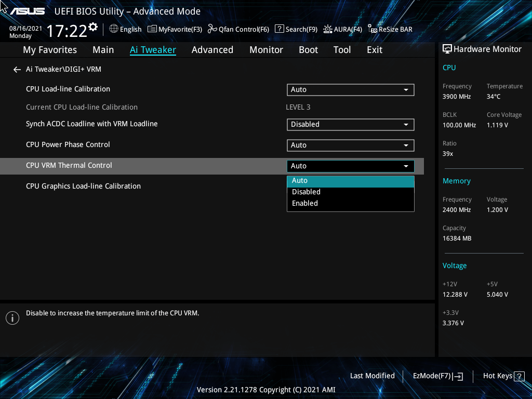This screenshot has width=532, height=399.
Task: Open the Ai Tweaker tab
Action: [153, 50]
